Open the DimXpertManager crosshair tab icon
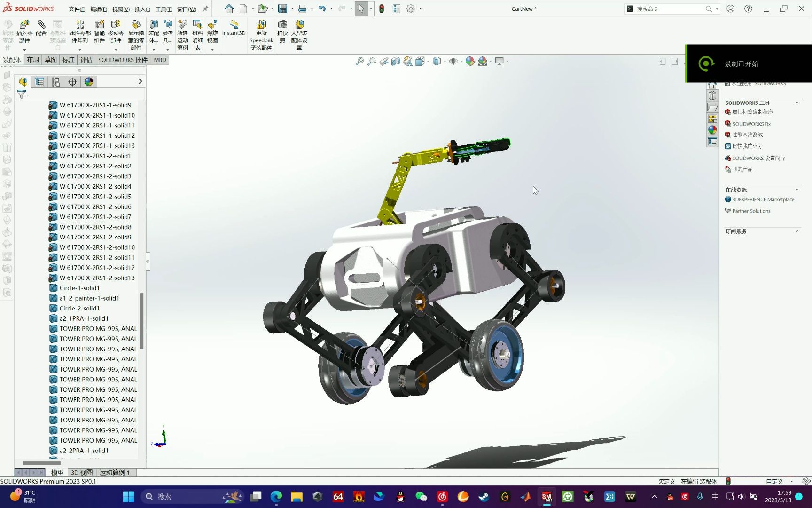The image size is (812, 508). [x=72, y=82]
